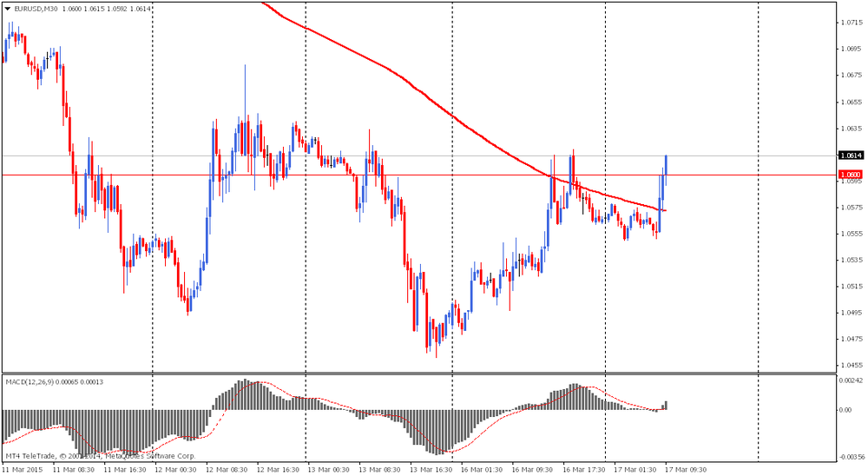Click the MACD scale value 0.00242
This screenshot has height=476, width=868.
click(852, 380)
